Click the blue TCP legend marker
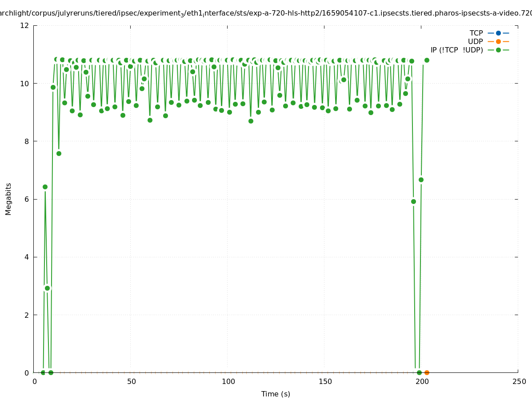Viewport: 532px width, 400px height. (x=498, y=33)
